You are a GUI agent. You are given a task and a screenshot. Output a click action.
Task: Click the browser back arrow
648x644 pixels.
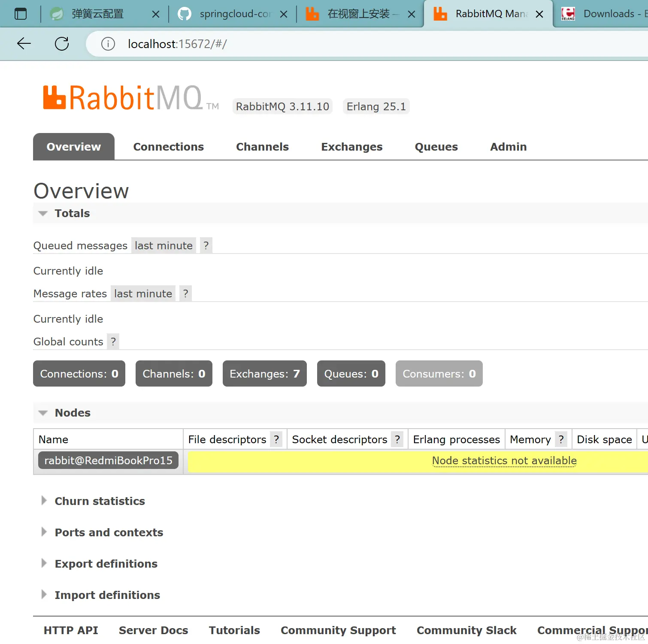pyautogui.click(x=24, y=44)
